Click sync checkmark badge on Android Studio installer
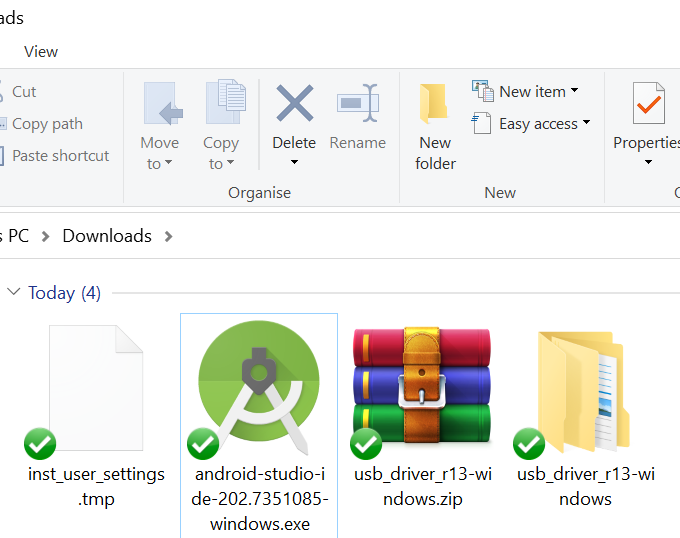The image size is (680, 538). coord(203,443)
